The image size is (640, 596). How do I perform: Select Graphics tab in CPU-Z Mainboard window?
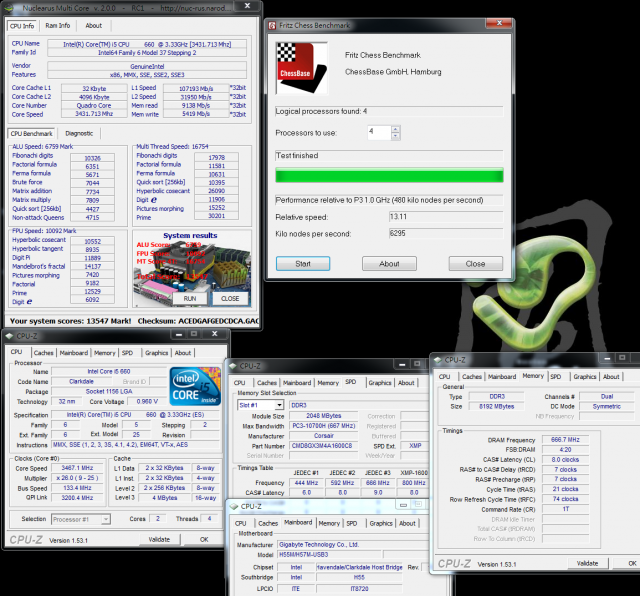[x=381, y=523]
